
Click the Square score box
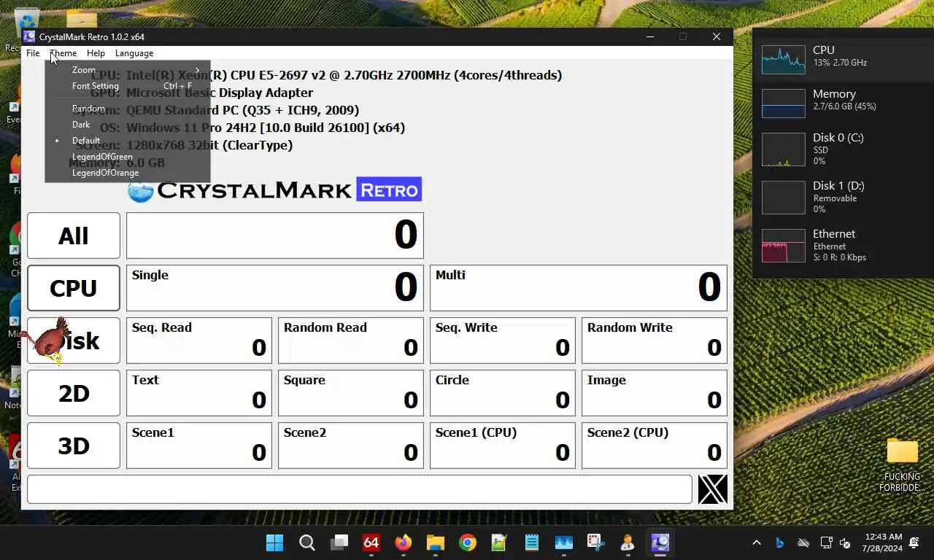click(x=351, y=393)
